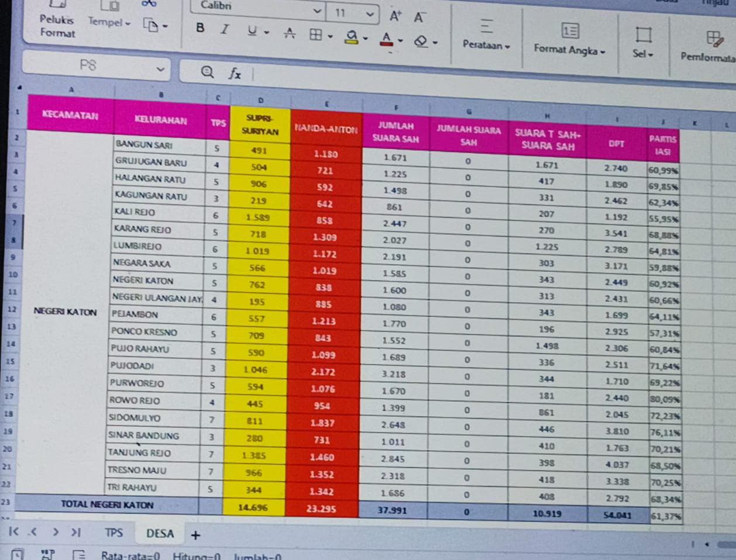
Task: Open the underline style dropdown arrow
Action: (x=266, y=33)
